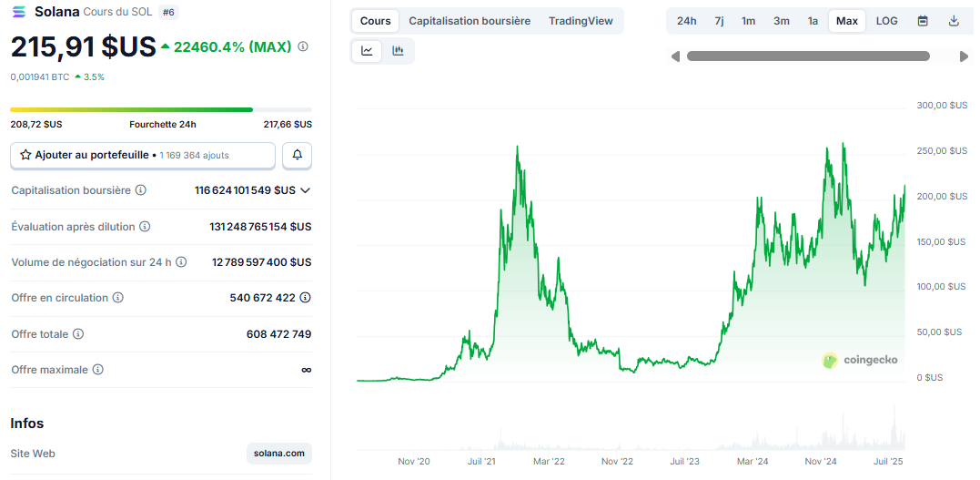Set chart range to 7j
Viewport: 980px width, 480px height.
[x=720, y=21]
